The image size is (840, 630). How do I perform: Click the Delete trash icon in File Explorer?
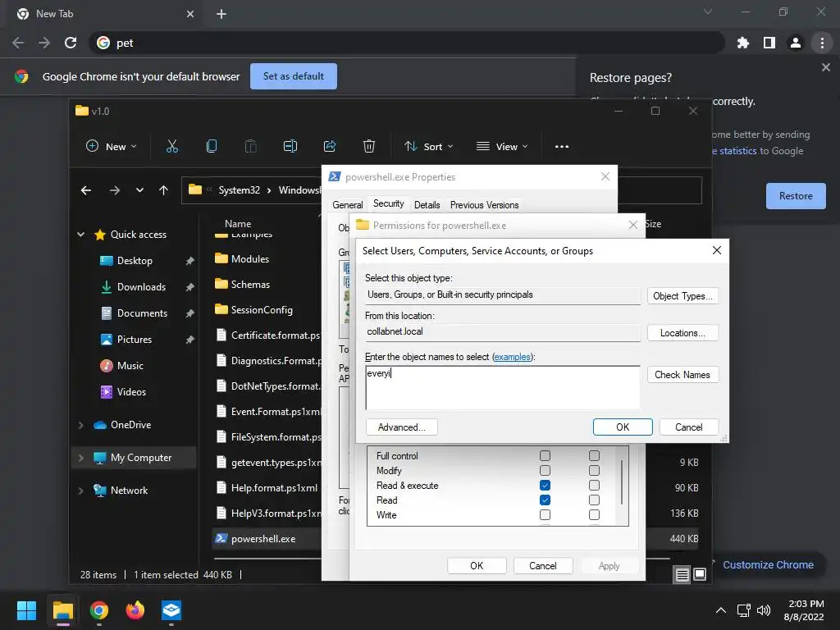pos(368,146)
